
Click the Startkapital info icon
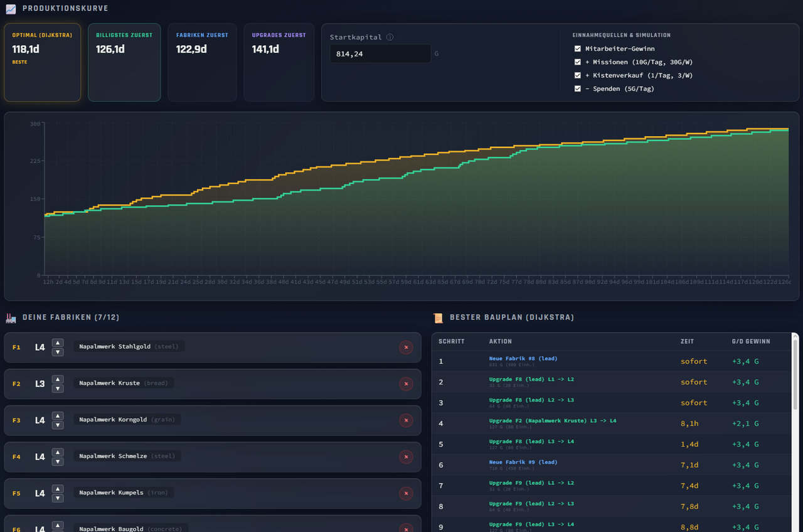coord(390,37)
